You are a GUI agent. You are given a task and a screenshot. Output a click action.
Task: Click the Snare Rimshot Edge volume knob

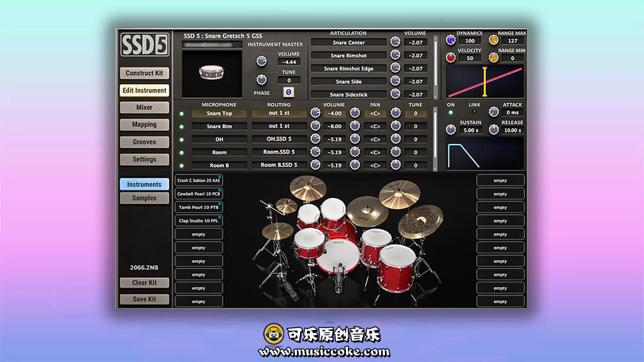pos(395,68)
